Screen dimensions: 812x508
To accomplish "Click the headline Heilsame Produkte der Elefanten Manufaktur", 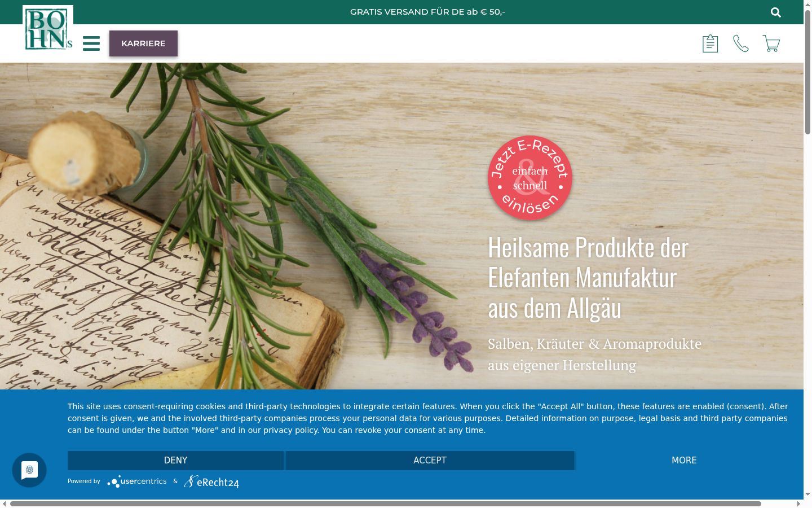I will (x=588, y=278).
